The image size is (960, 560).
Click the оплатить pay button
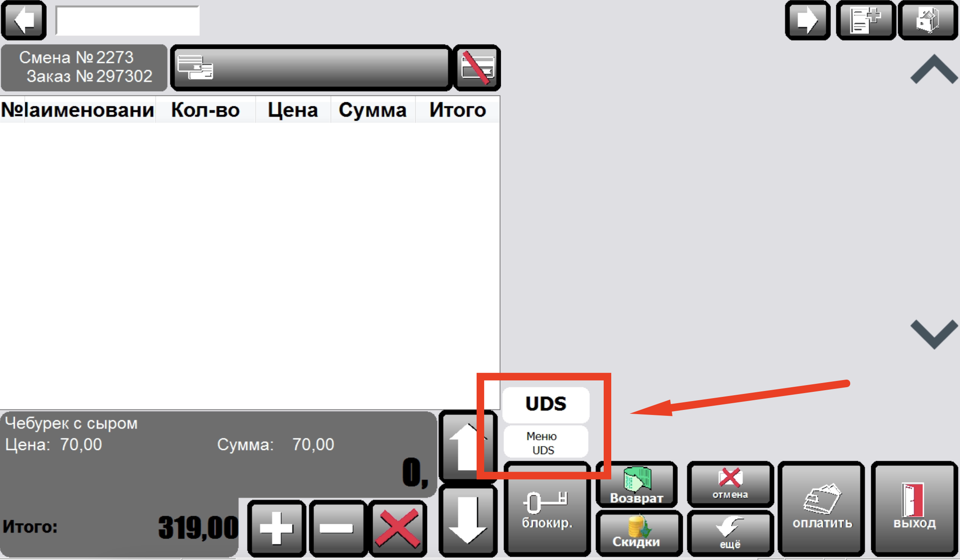[822, 509]
